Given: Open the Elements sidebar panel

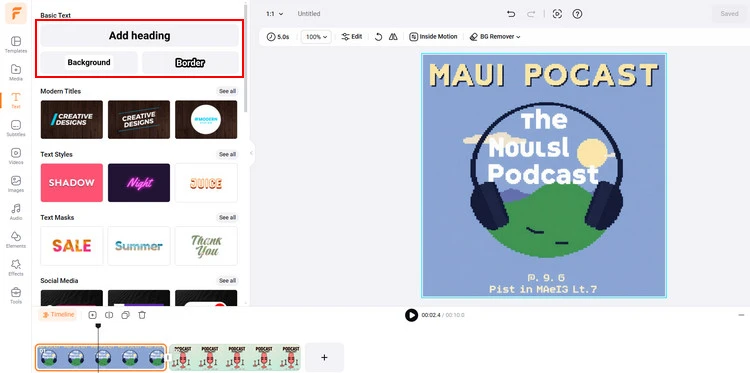Looking at the screenshot, I should pos(16,240).
